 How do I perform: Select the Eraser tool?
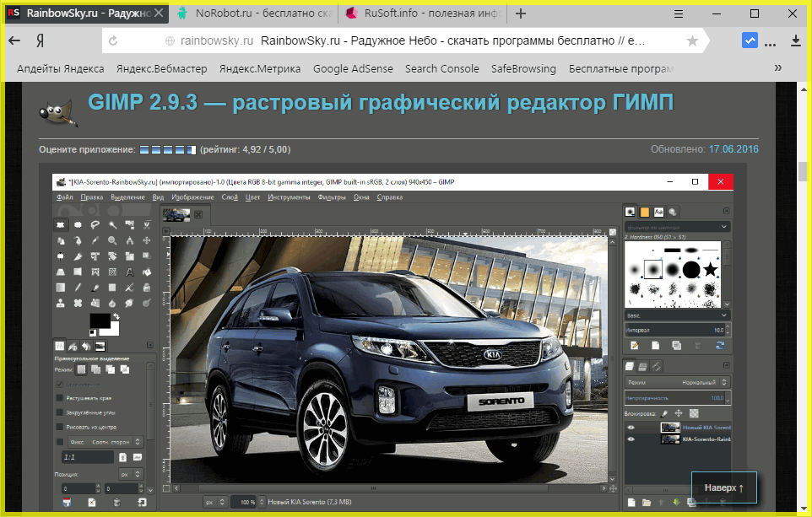pos(112,288)
